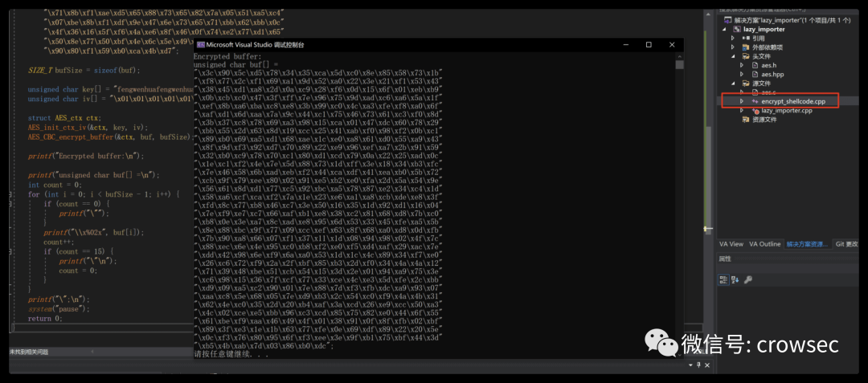Maximize the debug console window
Screen dimensions: 868x383
click(649, 45)
